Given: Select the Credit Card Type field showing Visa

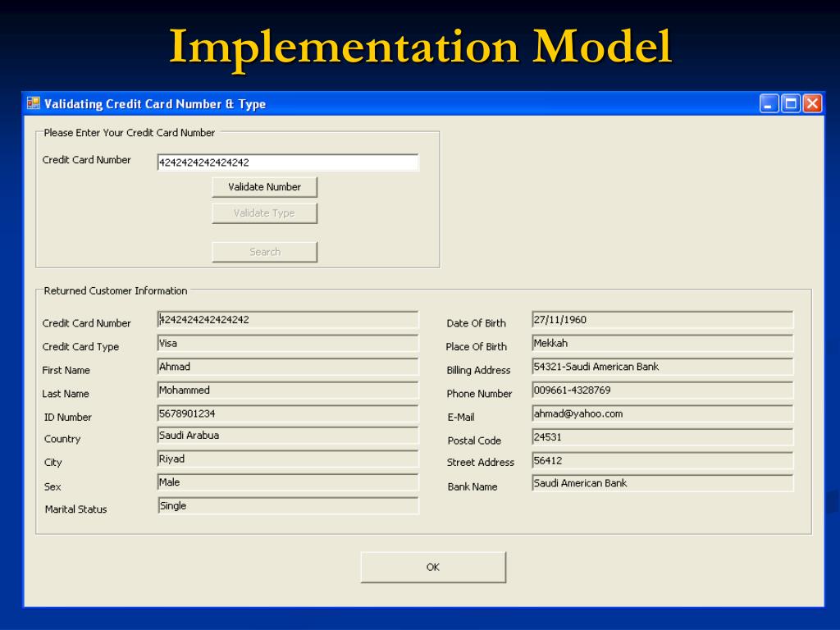Looking at the screenshot, I should coord(288,344).
